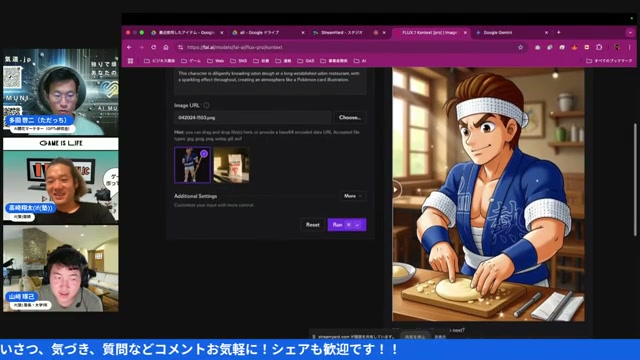Bookmark this page with the star icon
640x360 pixels.
point(520,47)
